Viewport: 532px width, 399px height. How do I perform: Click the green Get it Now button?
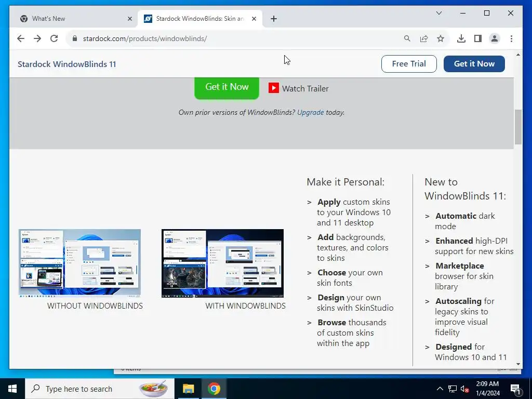point(227,87)
